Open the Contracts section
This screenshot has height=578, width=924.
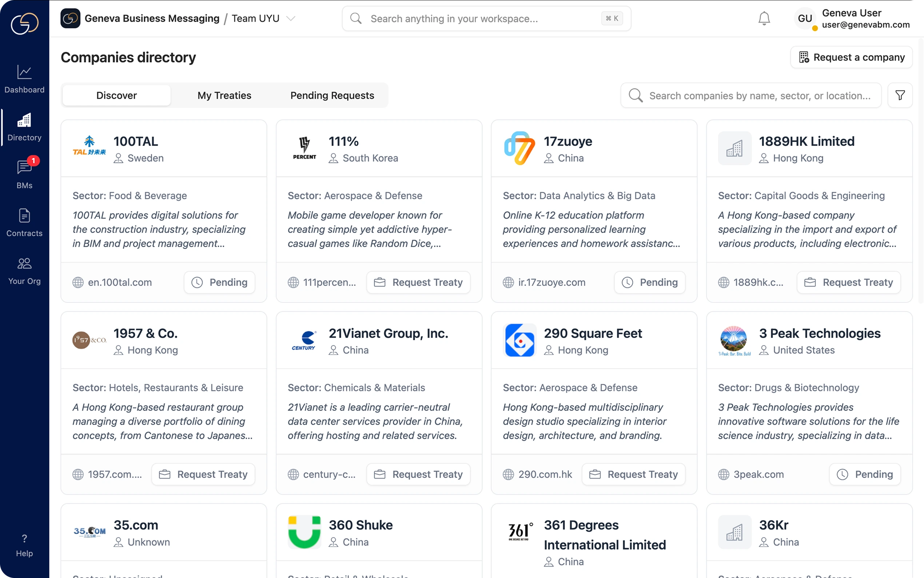click(x=24, y=223)
